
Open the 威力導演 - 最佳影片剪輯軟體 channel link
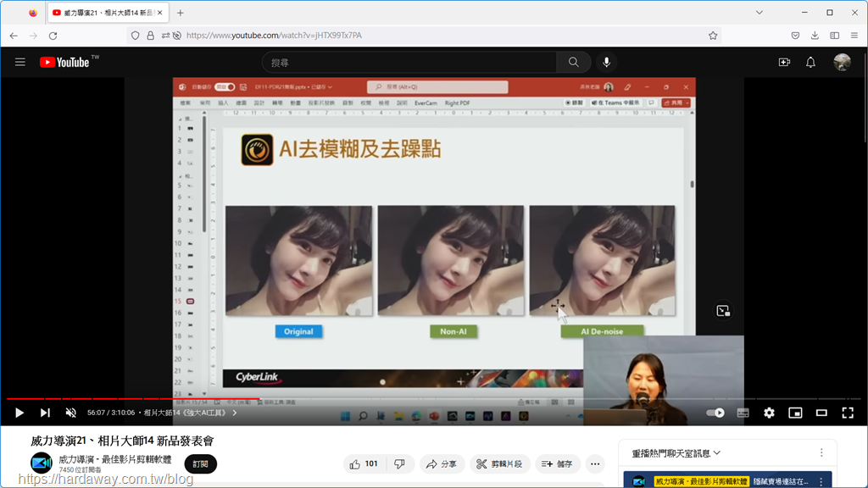pos(115,459)
